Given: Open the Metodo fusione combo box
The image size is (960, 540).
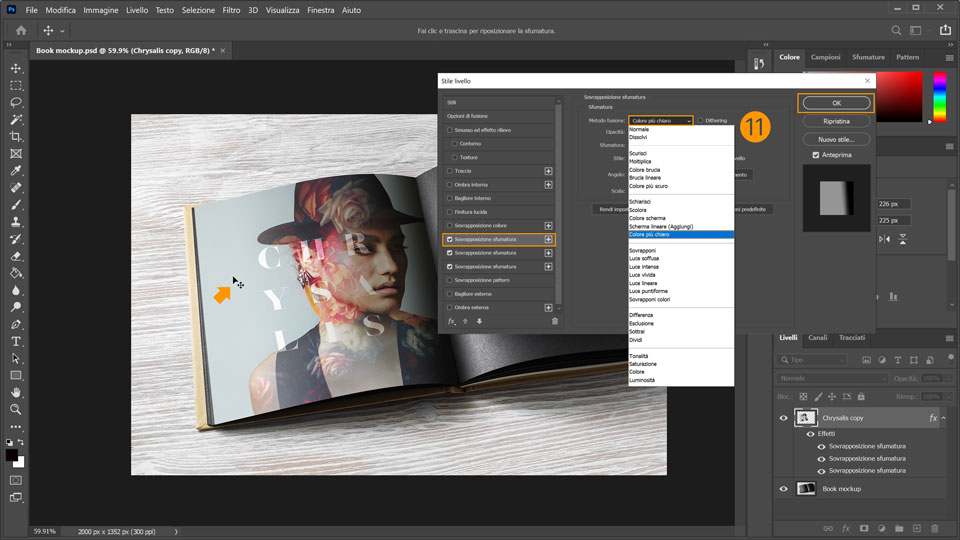Looking at the screenshot, I should (661, 121).
